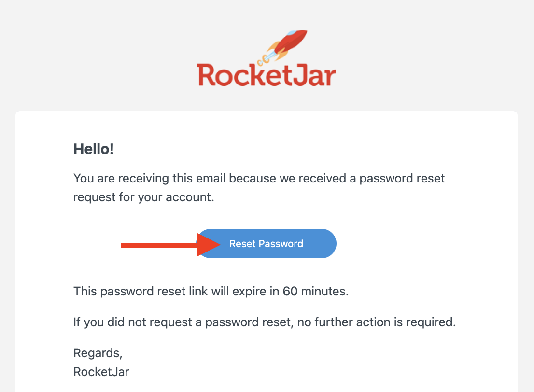
Task: Click the blue porthole window on rocket
Action: [x=291, y=33]
